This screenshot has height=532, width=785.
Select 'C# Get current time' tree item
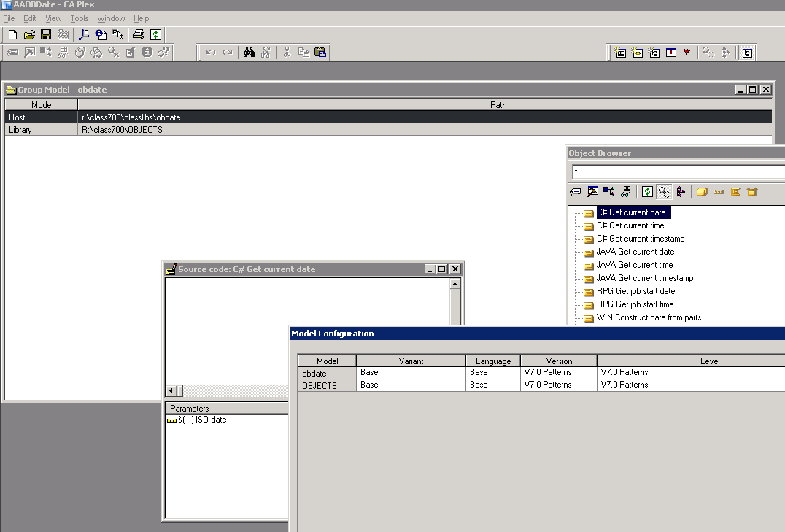coord(630,225)
